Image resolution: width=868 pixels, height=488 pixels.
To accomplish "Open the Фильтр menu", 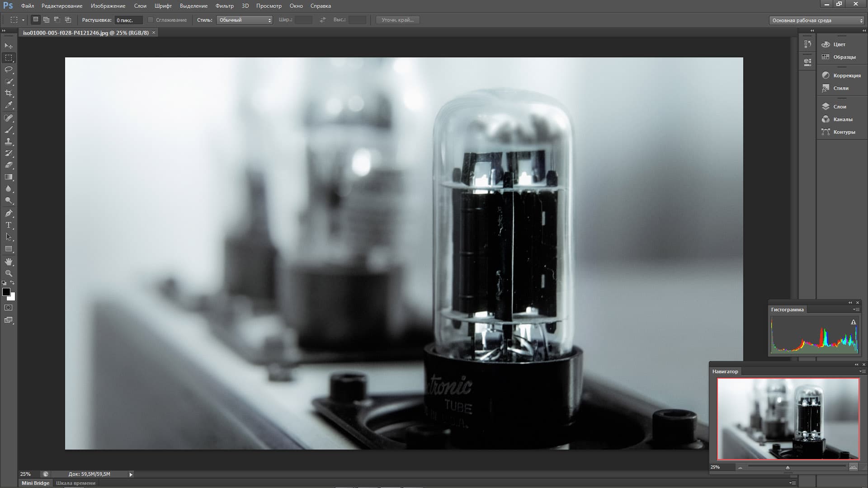I will coord(224,6).
